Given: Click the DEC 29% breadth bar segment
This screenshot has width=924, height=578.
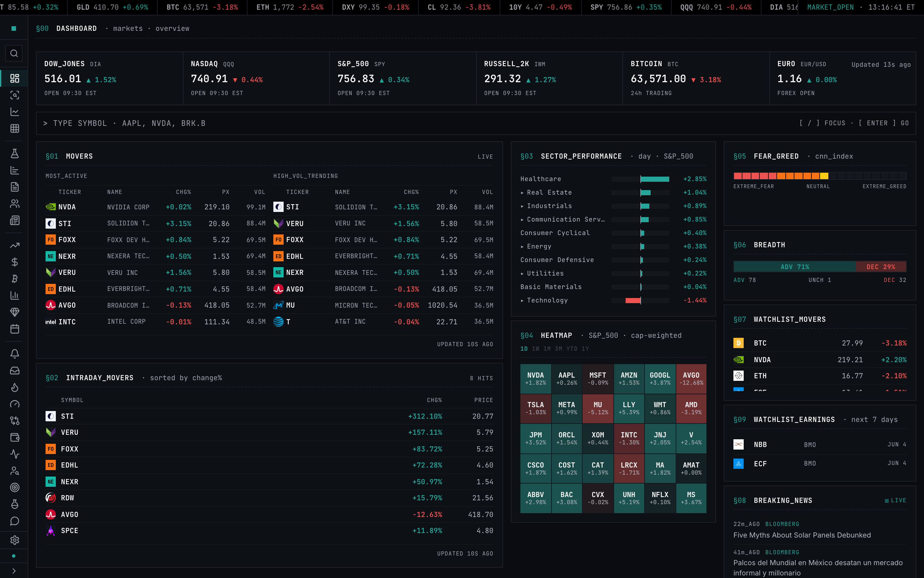Looking at the screenshot, I should pyautogui.click(x=881, y=267).
